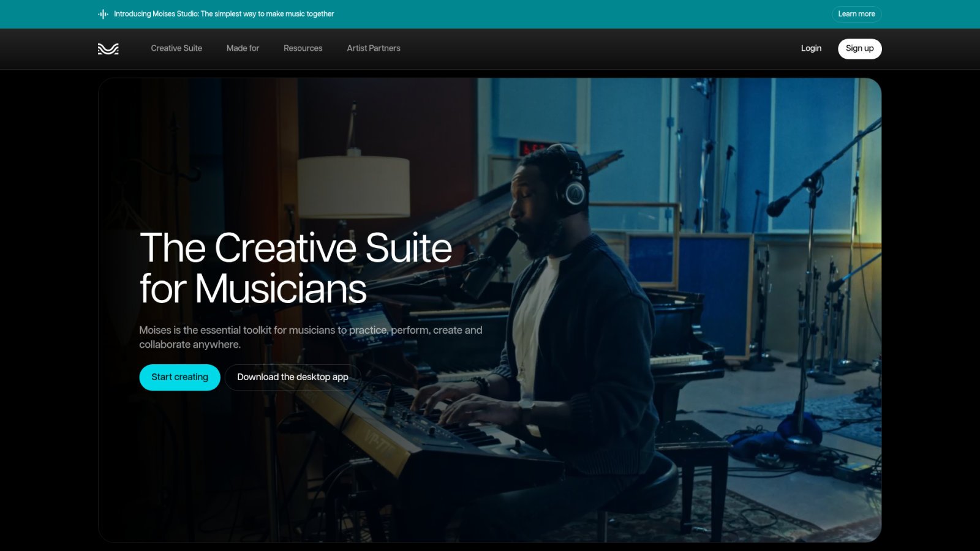Click the Moises wave logo
The width and height of the screenshot is (980, 551).
tap(108, 49)
